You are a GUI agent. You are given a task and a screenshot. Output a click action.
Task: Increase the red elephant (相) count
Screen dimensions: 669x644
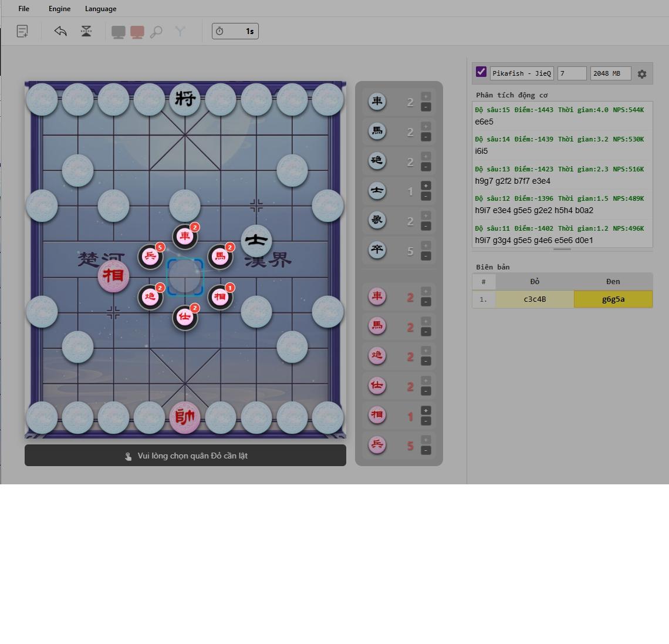pos(426,410)
